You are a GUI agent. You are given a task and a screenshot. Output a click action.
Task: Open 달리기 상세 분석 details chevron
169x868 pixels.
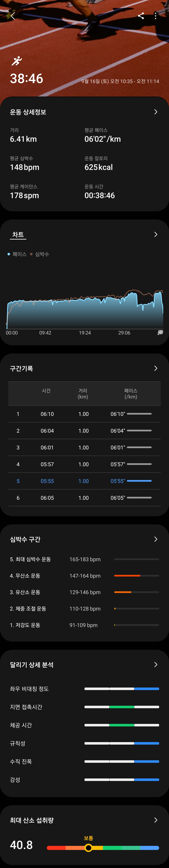coord(156,665)
